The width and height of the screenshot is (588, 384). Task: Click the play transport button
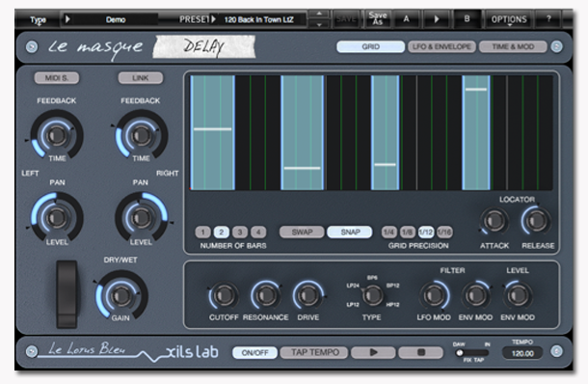click(373, 352)
